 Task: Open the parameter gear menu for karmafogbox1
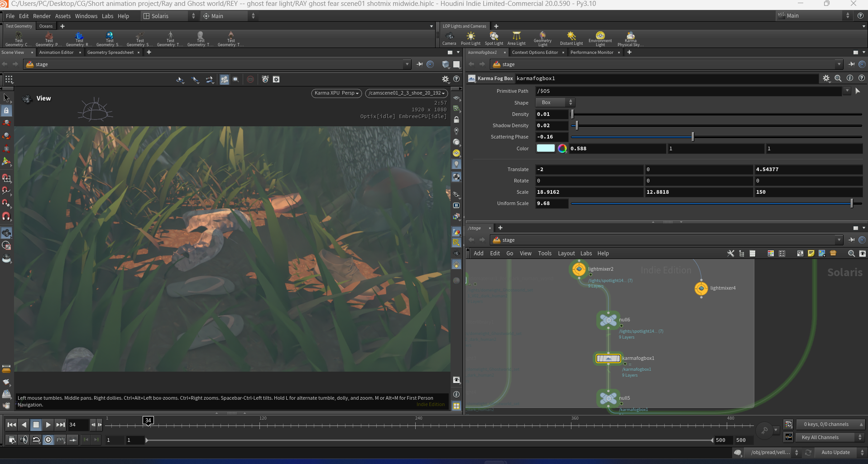[826, 78]
